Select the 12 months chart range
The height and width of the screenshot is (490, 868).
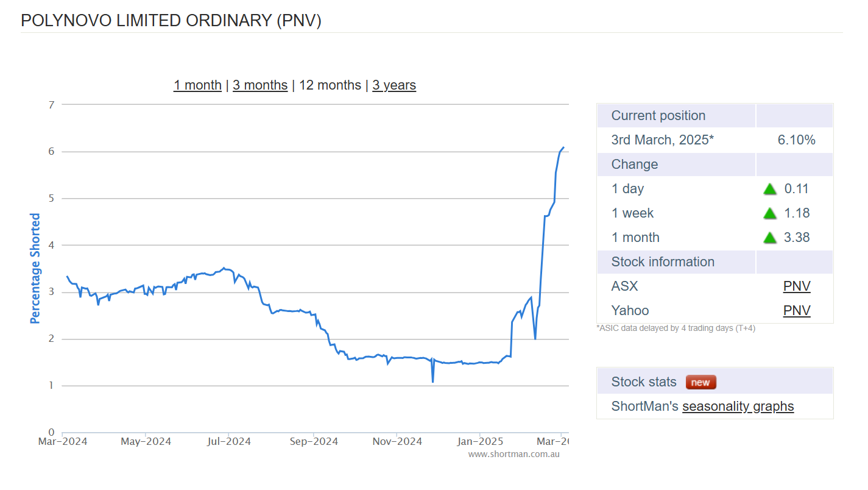point(330,85)
